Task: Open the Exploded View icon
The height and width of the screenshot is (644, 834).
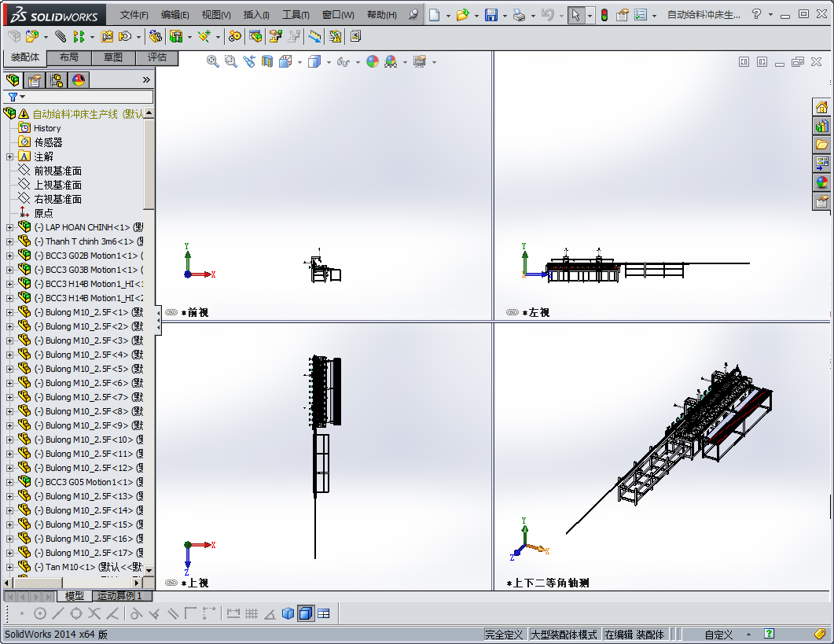Action: tap(276, 36)
